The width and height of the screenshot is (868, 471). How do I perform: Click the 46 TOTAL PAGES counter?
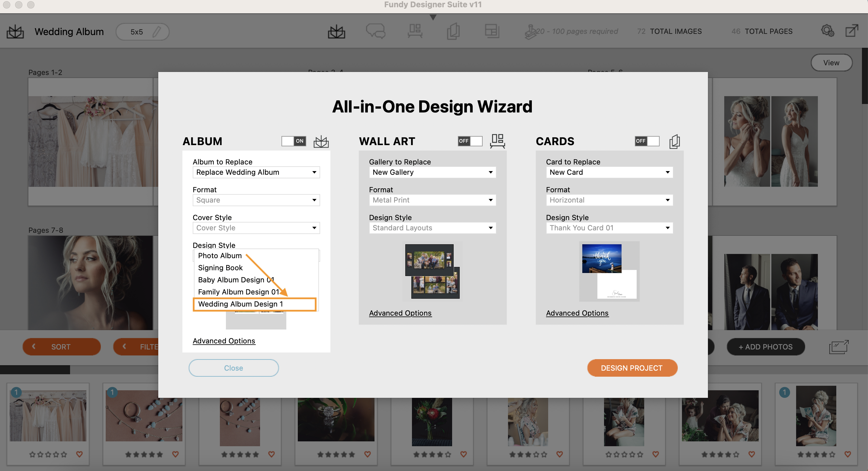coord(762,31)
